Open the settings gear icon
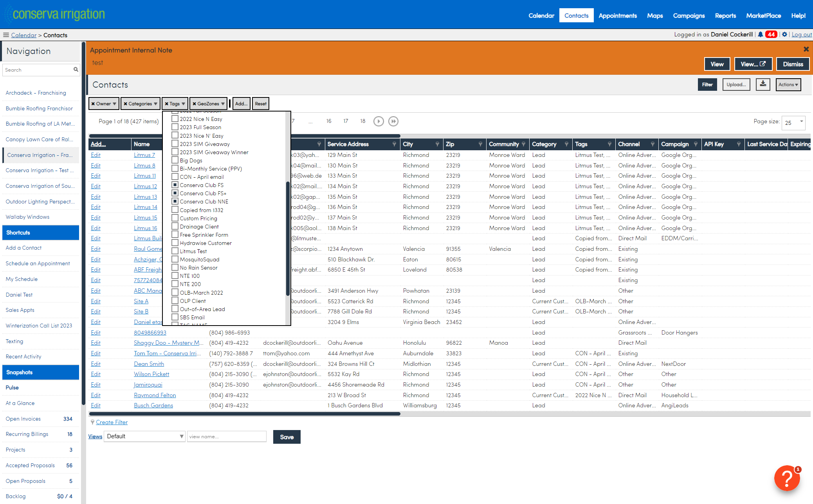This screenshot has width=813, height=504. point(784,34)
